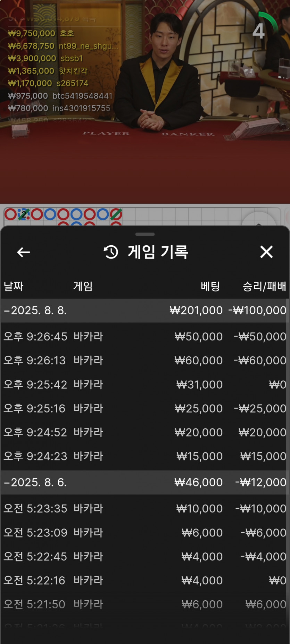The height and width of the screenshot is (644, 290).
Task: Open the 오후 9:26:13 baccarat record
Action: click(145, 360)
